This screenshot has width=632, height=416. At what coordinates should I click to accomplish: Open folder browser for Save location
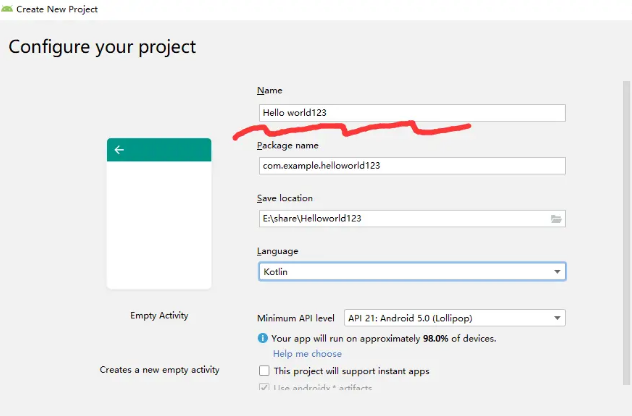click(x=557, y=218)
